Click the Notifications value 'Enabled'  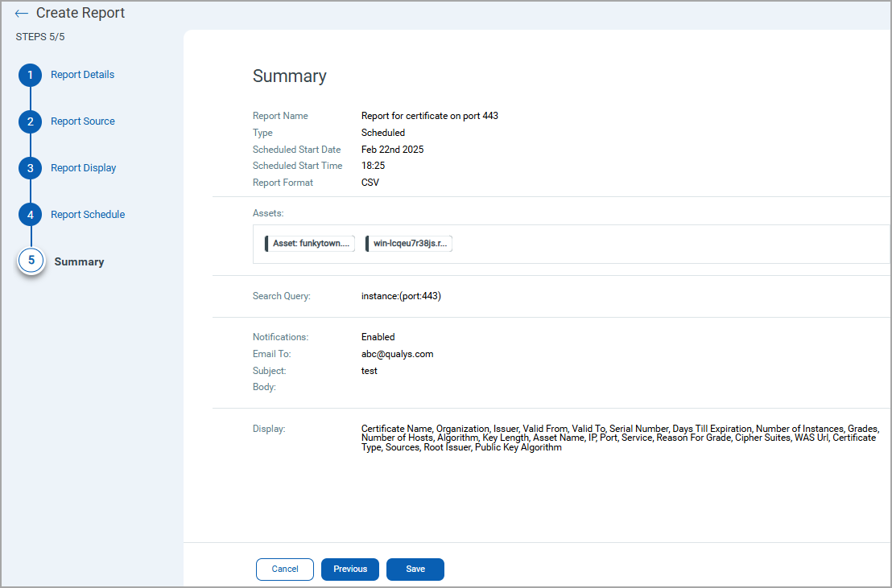coord(378,337)
